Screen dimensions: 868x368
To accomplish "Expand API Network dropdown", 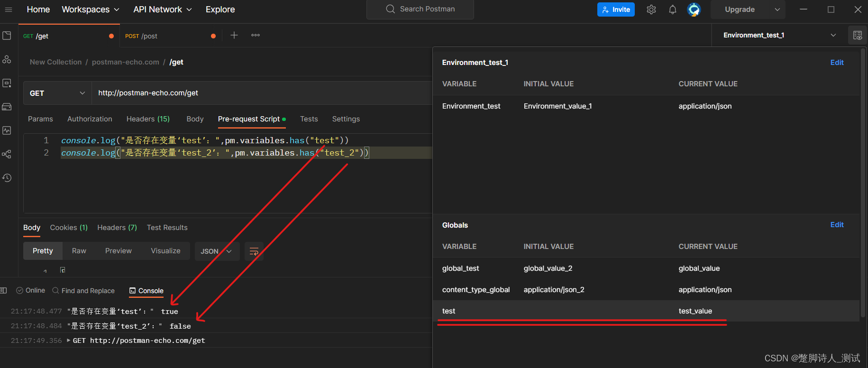I will click(x=163, y=9).
